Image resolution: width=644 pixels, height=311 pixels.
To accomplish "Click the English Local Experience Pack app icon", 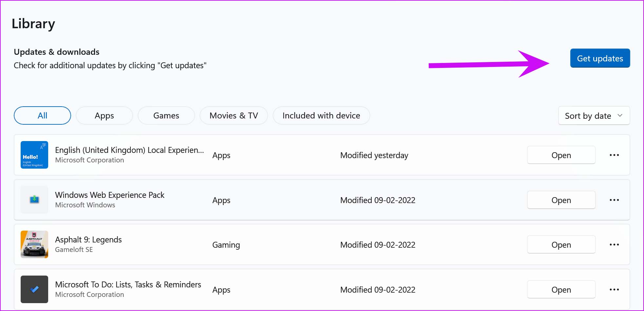I will pyautogui.click(x=34, y=155).
